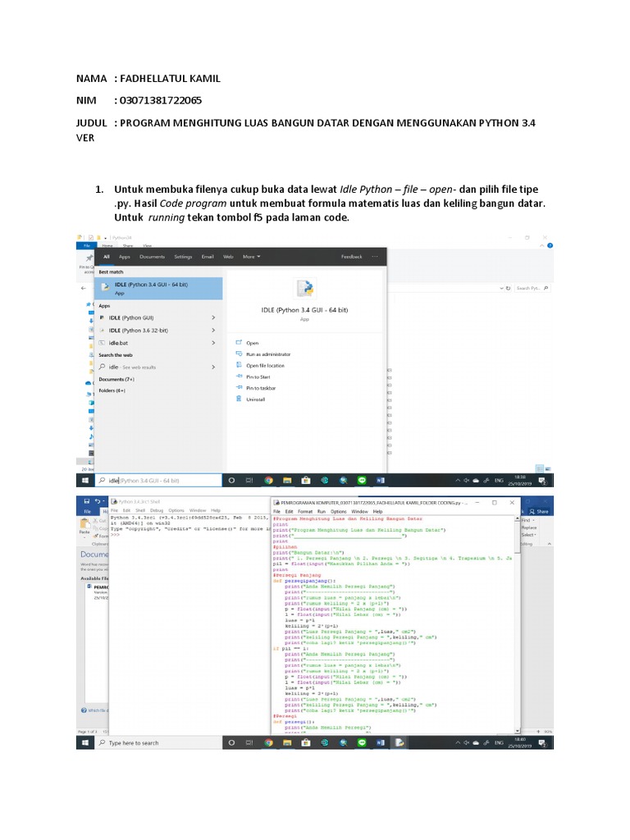Click Feedback in search panel header
The width and height of the screenshot is (630, 840).
(x=351, y=257)
